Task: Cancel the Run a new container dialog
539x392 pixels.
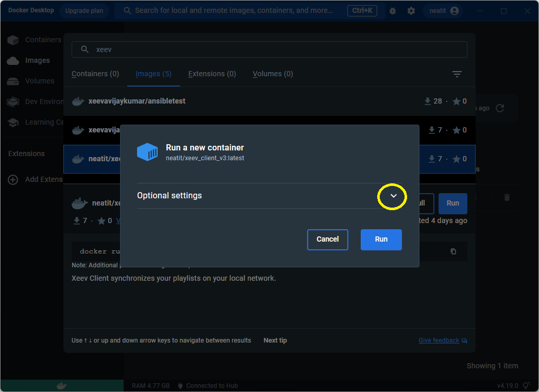Action: click(327, 240)
